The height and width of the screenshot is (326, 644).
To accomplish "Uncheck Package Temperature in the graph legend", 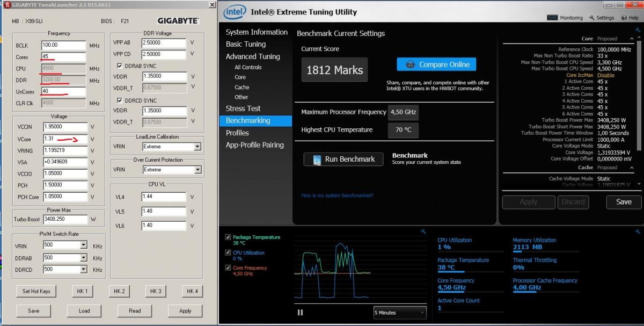I will point(229,237).
